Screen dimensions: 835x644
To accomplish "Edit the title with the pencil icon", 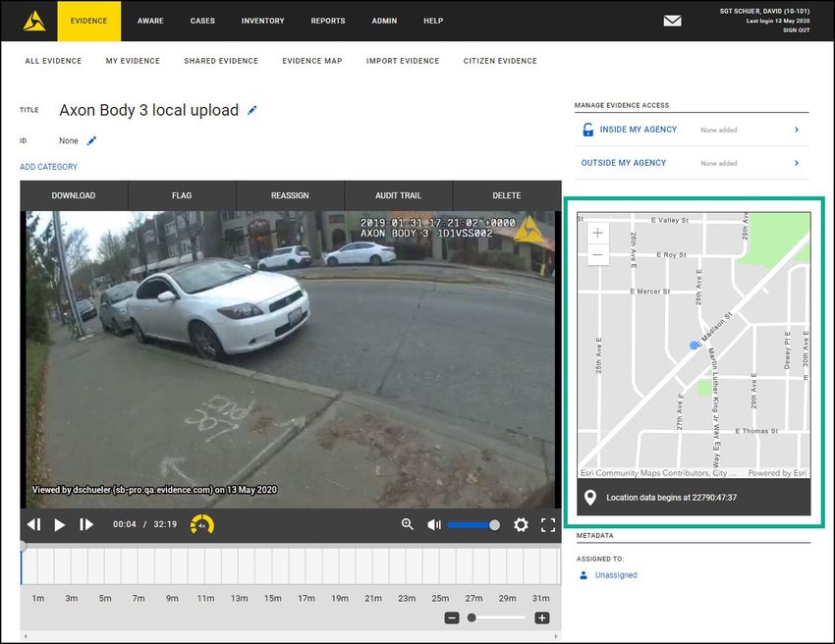I will (x=251, y=110).
